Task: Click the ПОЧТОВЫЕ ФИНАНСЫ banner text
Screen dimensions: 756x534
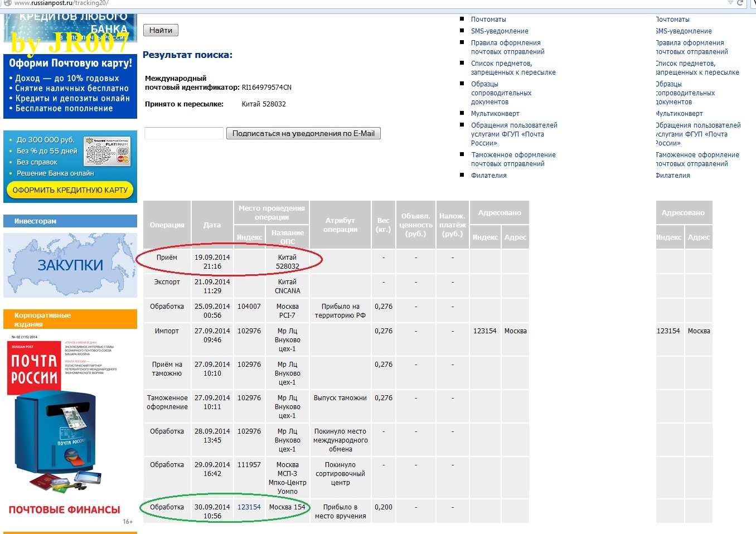Action: pos(64,509)
